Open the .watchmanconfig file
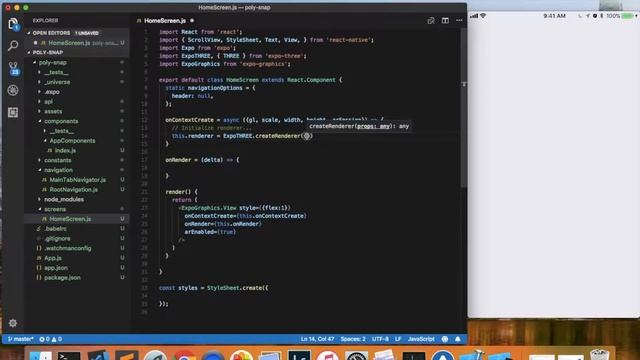640x360 pixels. pos(68,248)
